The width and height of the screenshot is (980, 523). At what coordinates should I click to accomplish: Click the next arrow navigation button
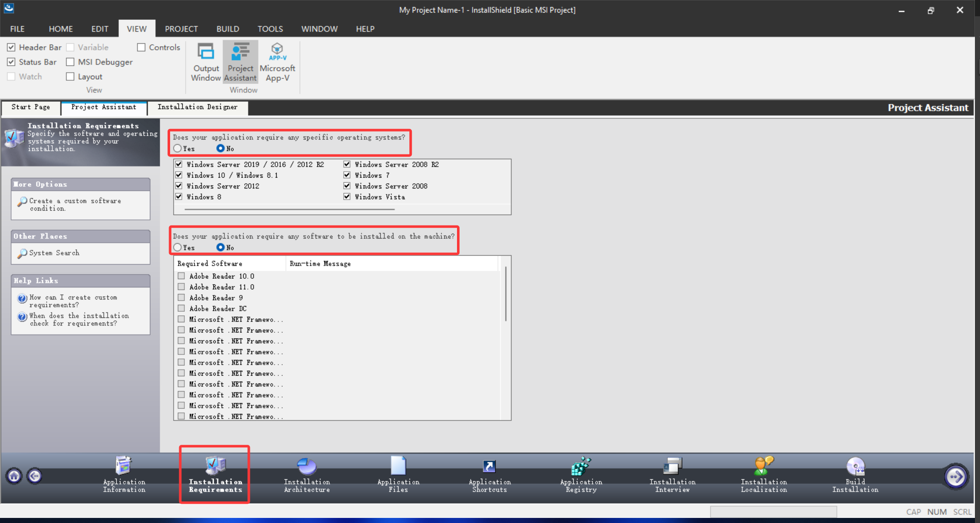(956, 476)
